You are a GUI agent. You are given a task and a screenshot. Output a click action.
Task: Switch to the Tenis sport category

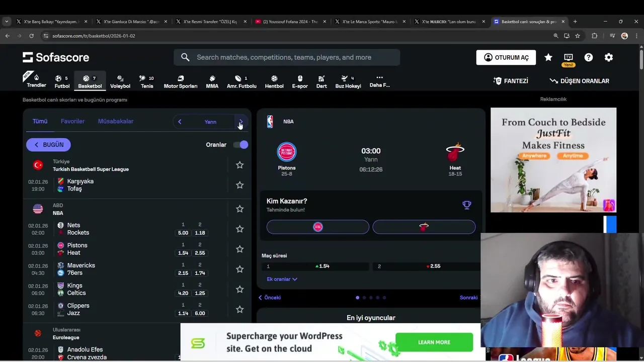tap(147, 81)
